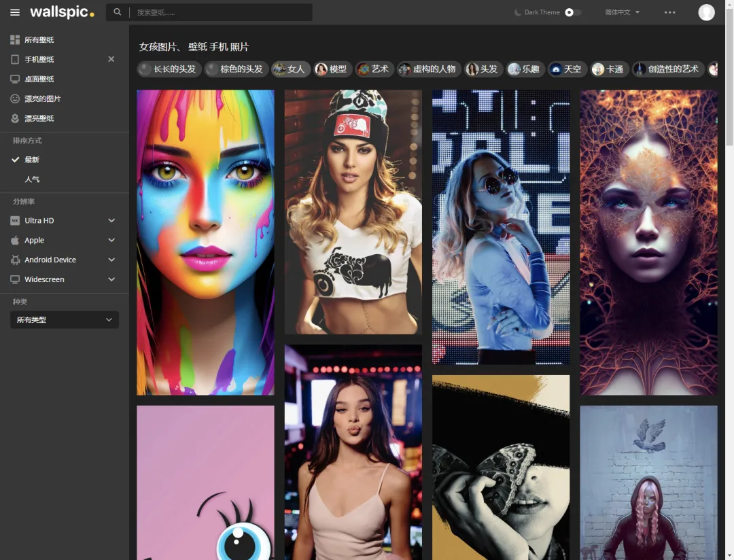The width and height of the screenshot is (734, 560).
Task: Open the 所有类型 category dropdown
Action: pos(65,320)
